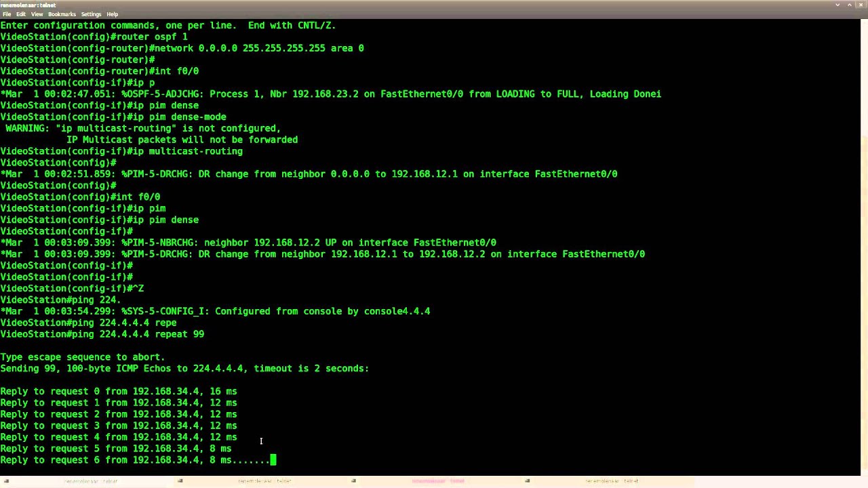Image resolution: width=868 pixels, height=488 pixels.
Task: Click the 'ip multicast-routing' command line
Action: click(x=121, y=151)
